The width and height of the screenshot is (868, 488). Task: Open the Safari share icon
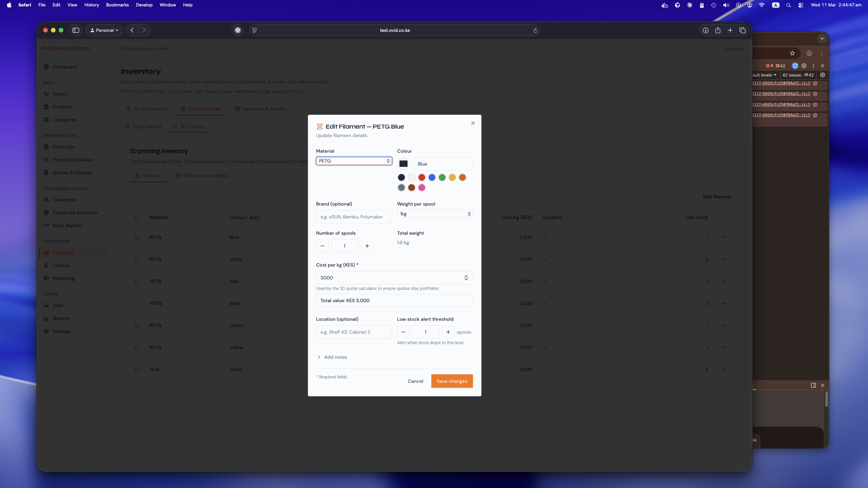[x=718, y=30]
